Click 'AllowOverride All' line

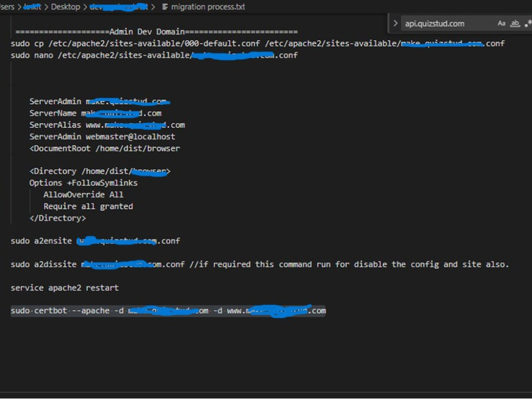click(x=84, y=195)
